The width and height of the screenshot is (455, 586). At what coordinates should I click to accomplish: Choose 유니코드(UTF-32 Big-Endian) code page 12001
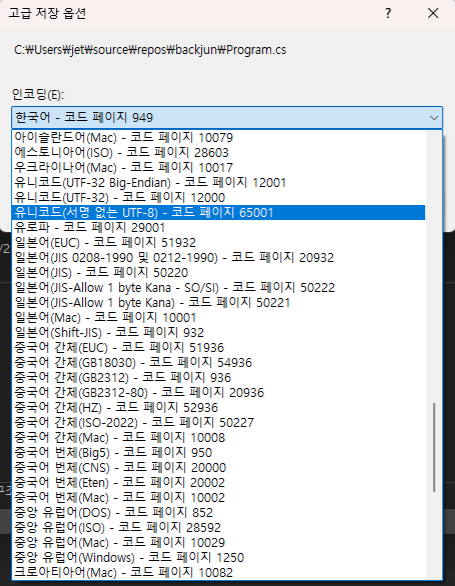[x=218, y=182]
